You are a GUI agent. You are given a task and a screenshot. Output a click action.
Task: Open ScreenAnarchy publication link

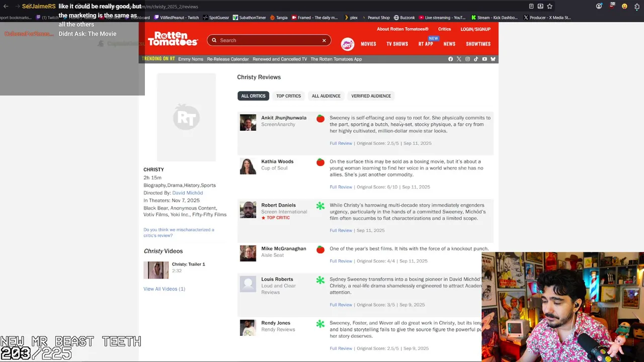[278, 125]
